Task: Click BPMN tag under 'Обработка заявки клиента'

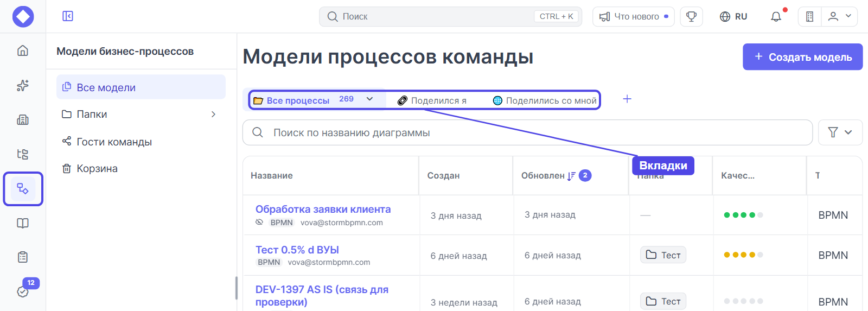Action: [282, 223]
